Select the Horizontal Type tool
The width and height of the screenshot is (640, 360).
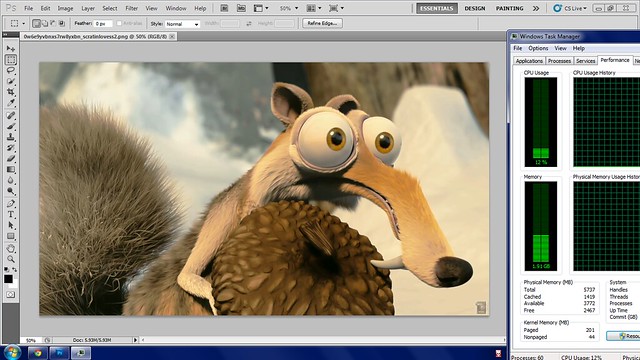[x=11, y=214]
